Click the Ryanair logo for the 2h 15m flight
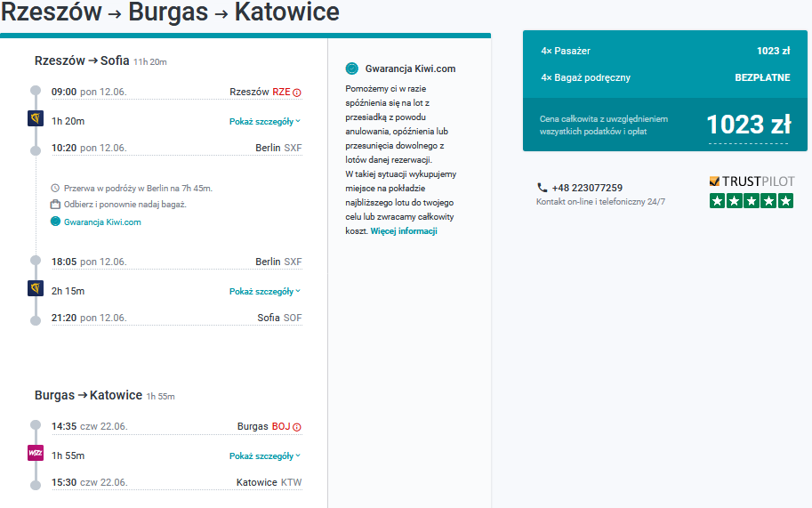Screen dimensions: 812x508 point(36,288)
